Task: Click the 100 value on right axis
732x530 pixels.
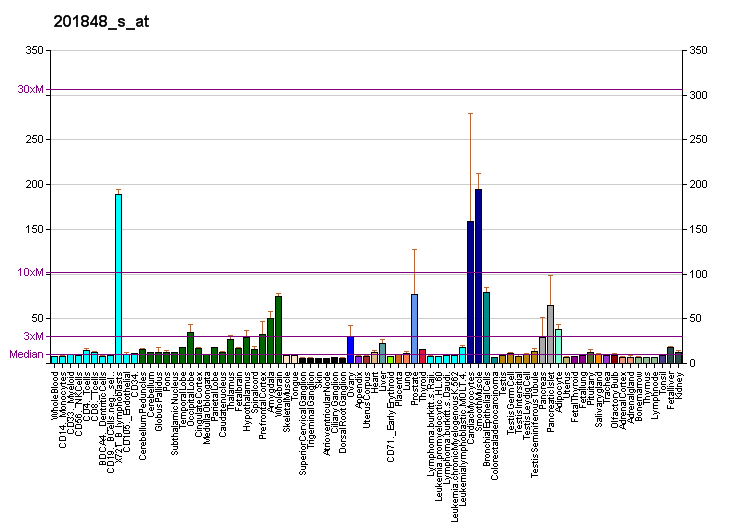Action: tap(698, 274)
